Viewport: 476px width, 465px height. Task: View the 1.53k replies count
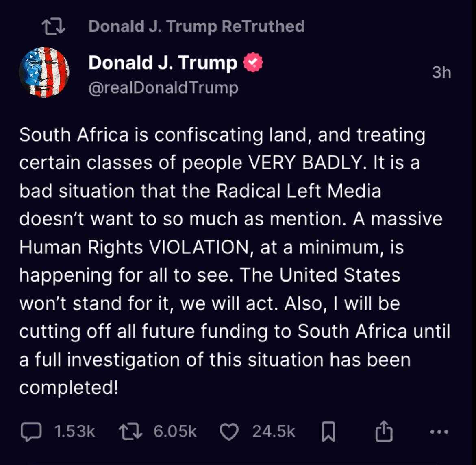click(74, 432)
